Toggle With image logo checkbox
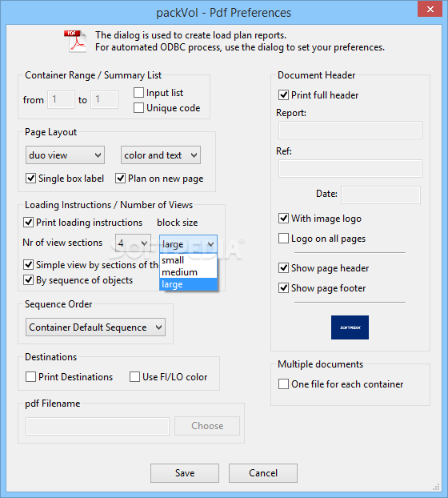This screenshot has height=498, width=448. pos(283,219)
